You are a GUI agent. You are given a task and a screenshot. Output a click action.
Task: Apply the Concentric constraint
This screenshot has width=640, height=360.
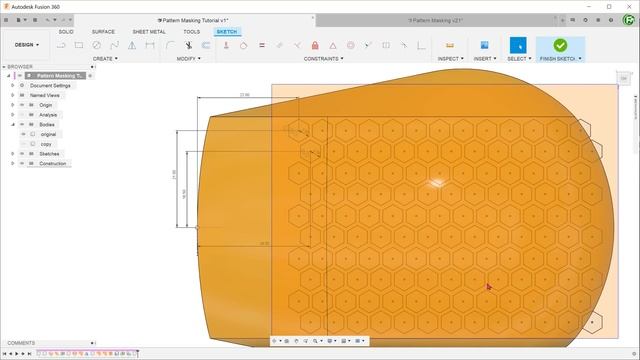click(x=351, y=45)
